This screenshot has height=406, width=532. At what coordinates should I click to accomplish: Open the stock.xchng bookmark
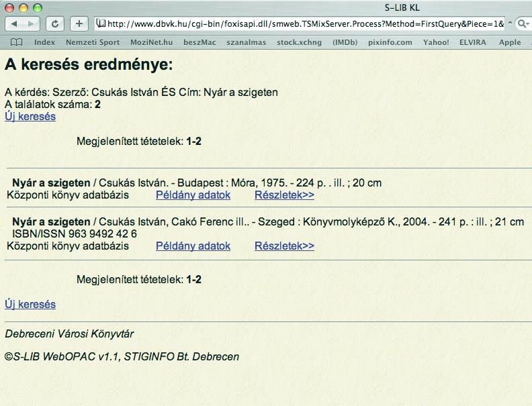tap(299, 42)
